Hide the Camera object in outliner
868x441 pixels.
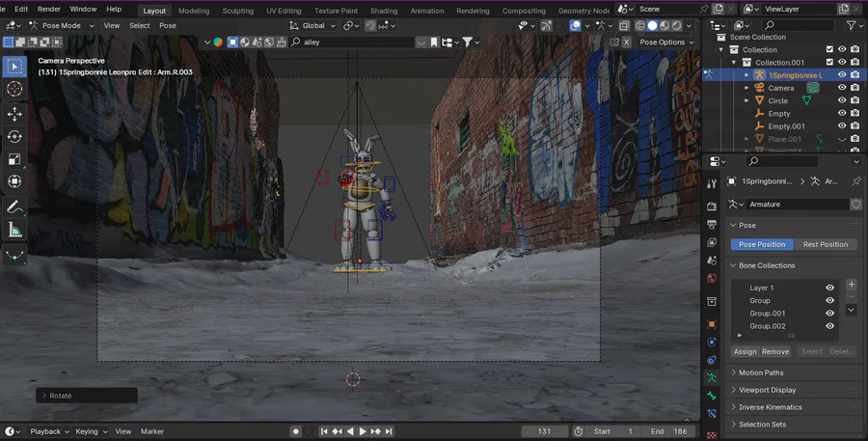pos(842,88)
